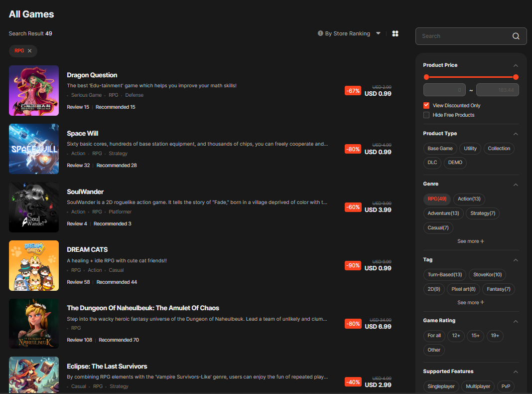Open Eclipse: The Last Survivors thumbnail
The image size is (532, 394).
point(34,375)
